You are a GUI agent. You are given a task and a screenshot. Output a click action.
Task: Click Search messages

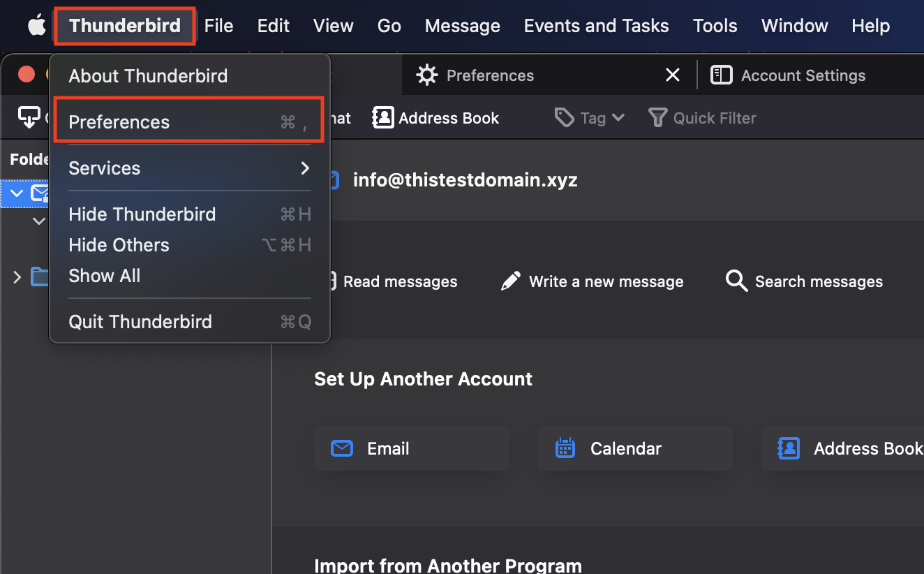(x=804, y=281)
